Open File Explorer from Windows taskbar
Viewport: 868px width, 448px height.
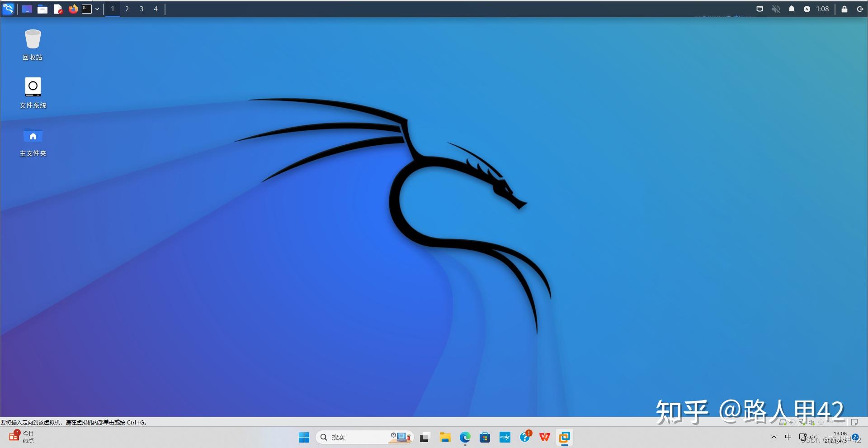(x=445, y=437)
